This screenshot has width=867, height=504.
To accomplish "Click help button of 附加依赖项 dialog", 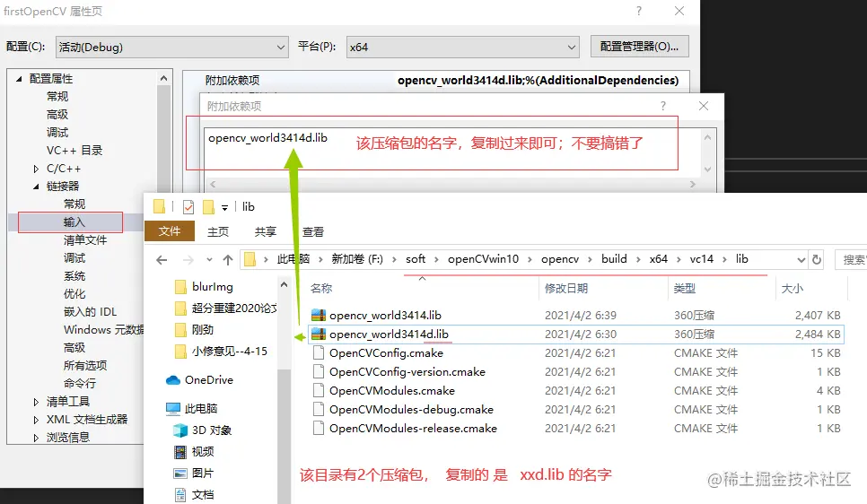I will click(663, 106).
